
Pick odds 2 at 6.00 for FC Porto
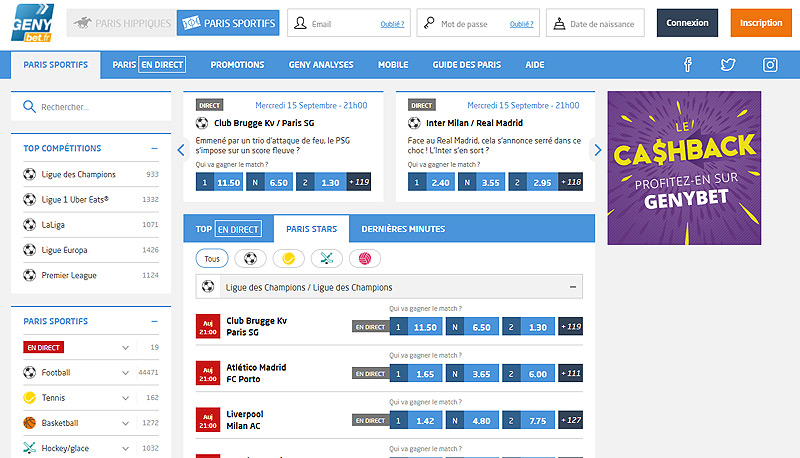(x=528, y=374)
